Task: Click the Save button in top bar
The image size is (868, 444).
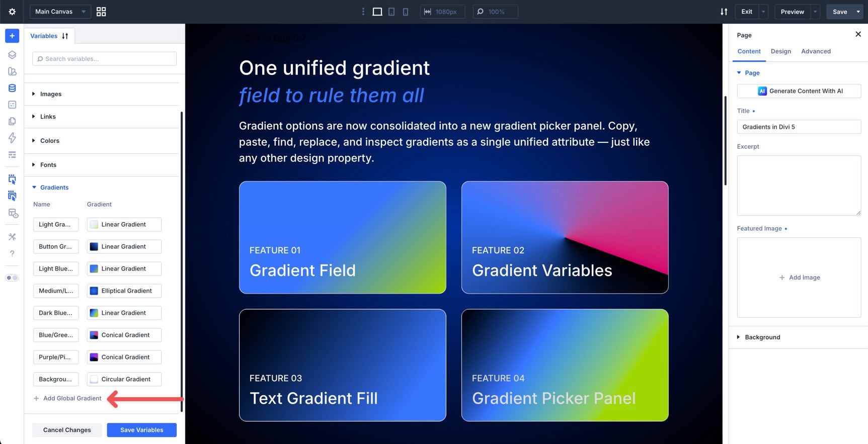Action: point(840,12)
